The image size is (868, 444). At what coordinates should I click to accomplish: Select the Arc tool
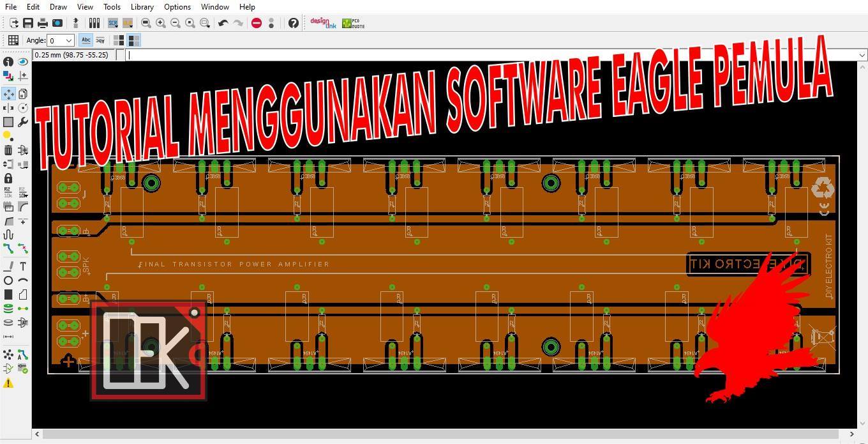coord(23,280)
